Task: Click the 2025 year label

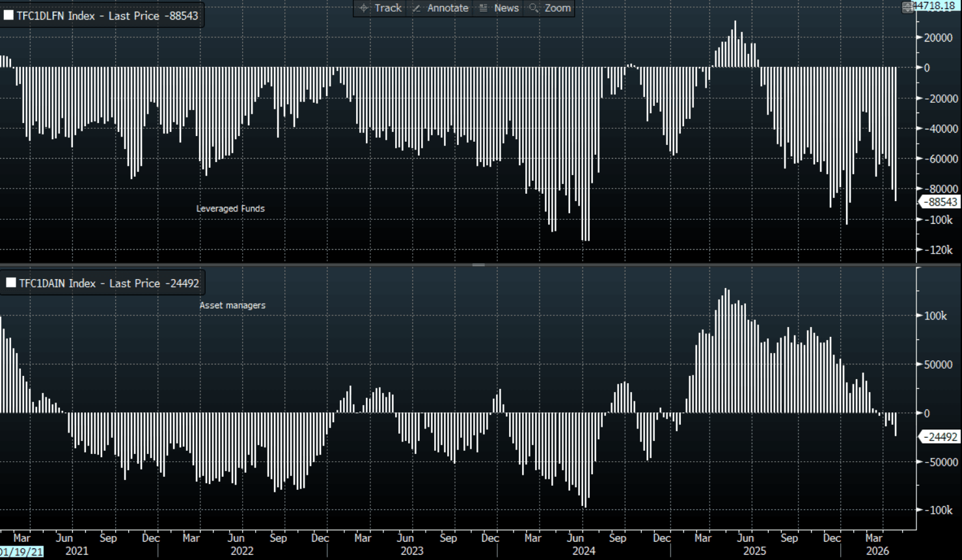Action: coord(755,551)
